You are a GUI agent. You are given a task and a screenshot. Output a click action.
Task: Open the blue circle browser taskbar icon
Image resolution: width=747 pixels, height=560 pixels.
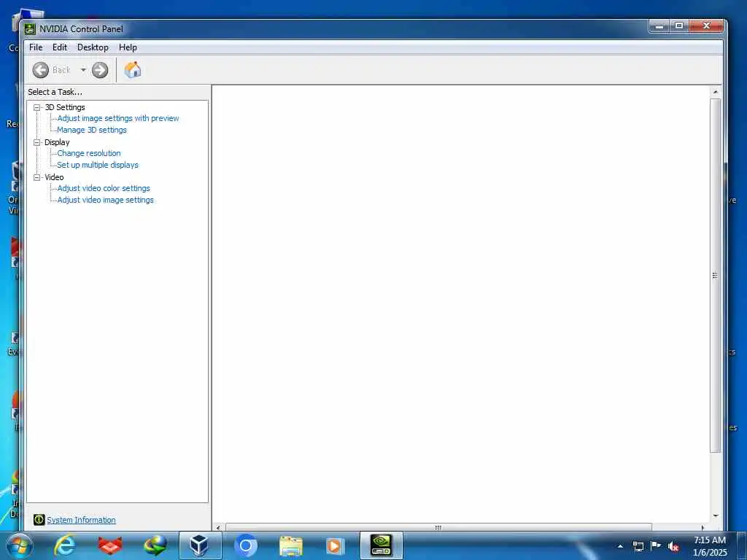[246, 545]
